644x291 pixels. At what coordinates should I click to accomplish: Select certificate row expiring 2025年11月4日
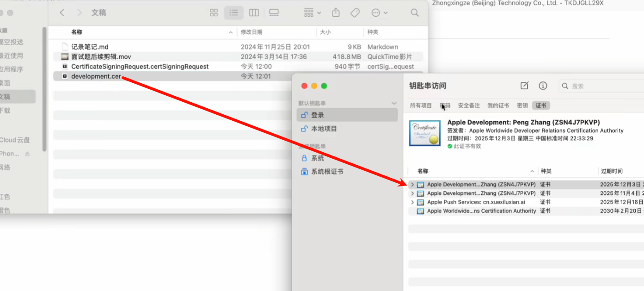click(x=526, y=193)
